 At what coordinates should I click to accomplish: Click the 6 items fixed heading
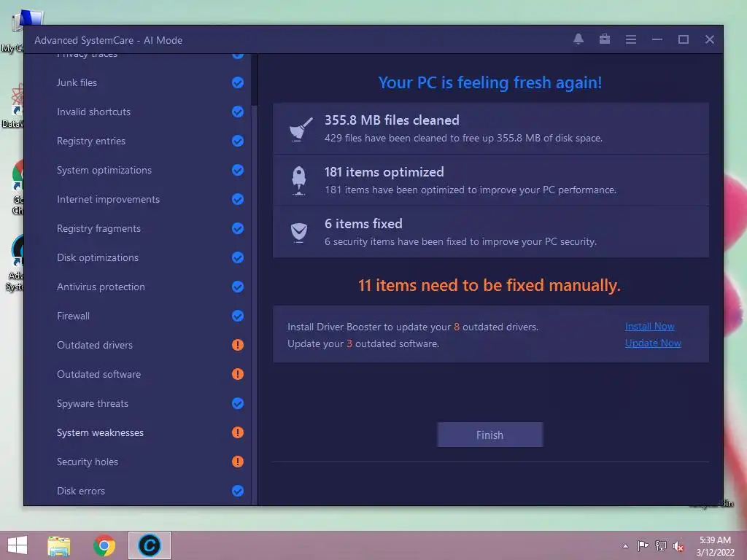click(363, 224)
